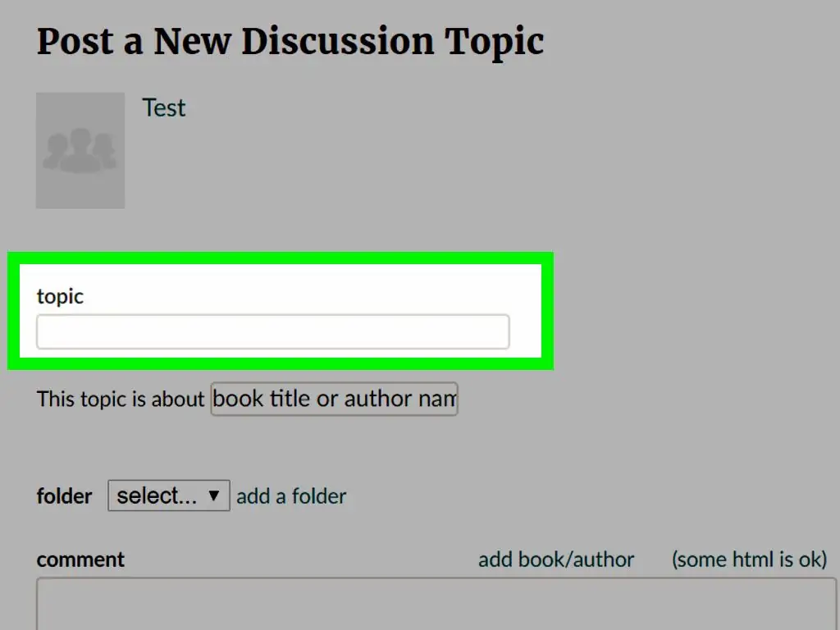This screenshot has height=630, width=840.
Task: Select the 'select...' text in the folder combo box
Action: [157, 496]
